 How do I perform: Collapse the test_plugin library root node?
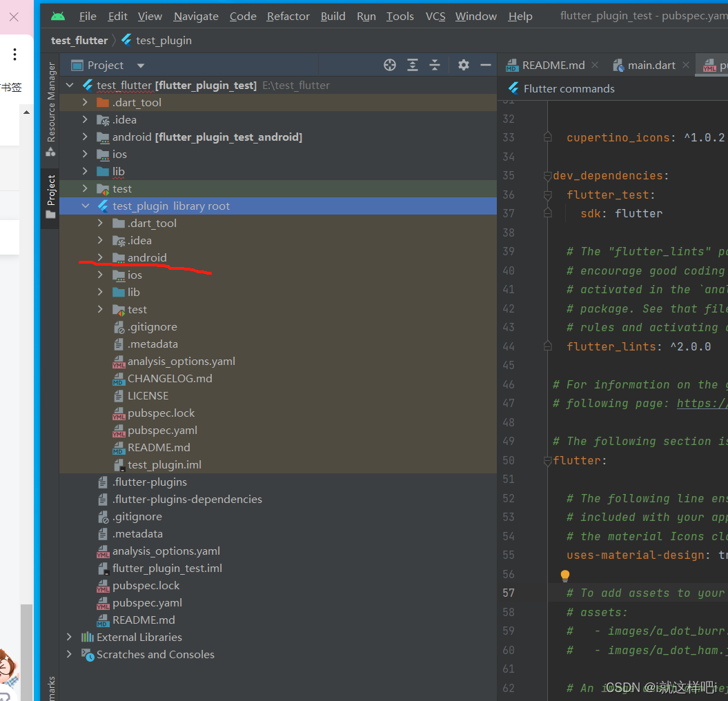86,206
